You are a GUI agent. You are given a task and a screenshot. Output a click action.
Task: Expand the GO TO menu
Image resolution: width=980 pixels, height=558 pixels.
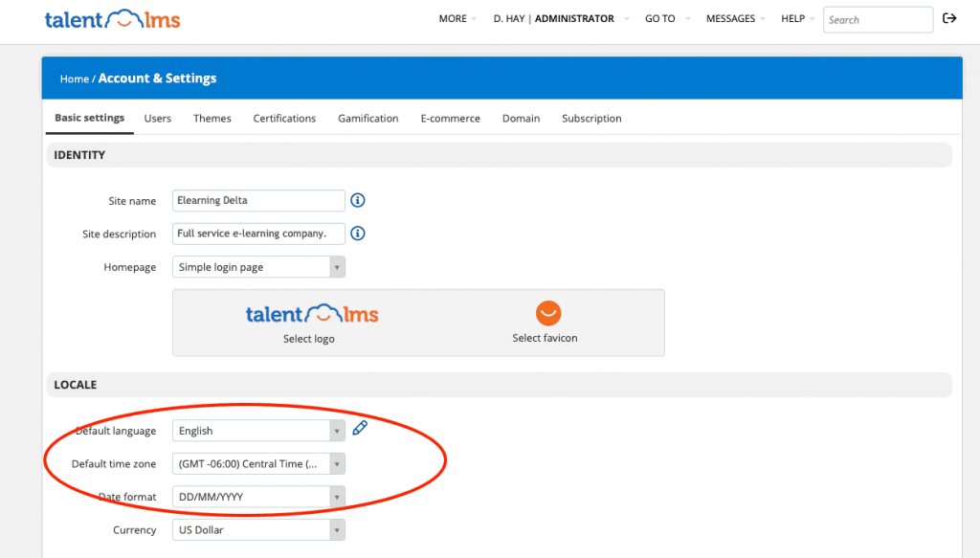(659, 17)
